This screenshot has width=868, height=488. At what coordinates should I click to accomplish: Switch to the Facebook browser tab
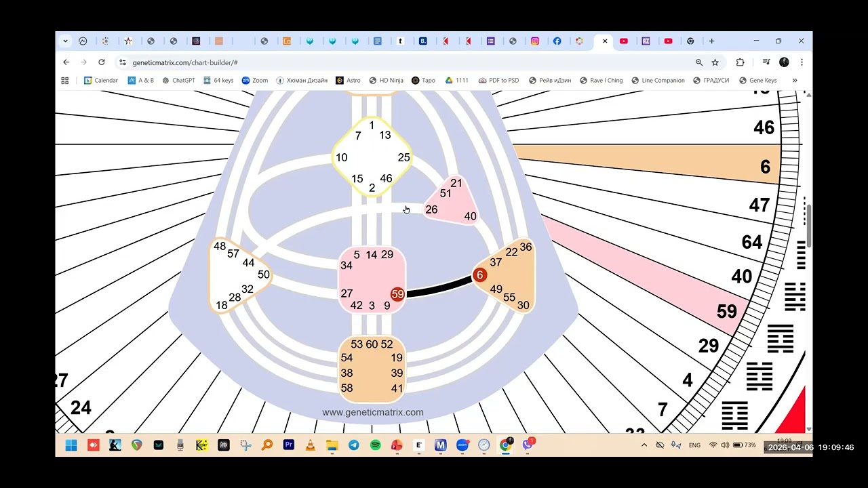pos(557,41)
